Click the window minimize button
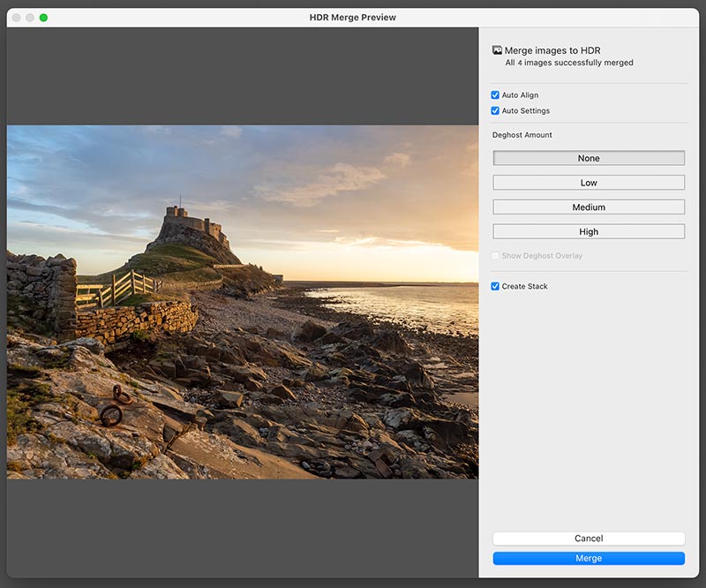The width and height of the screenshot is (706, 588). pyautogui.click(x=30, y=18)
